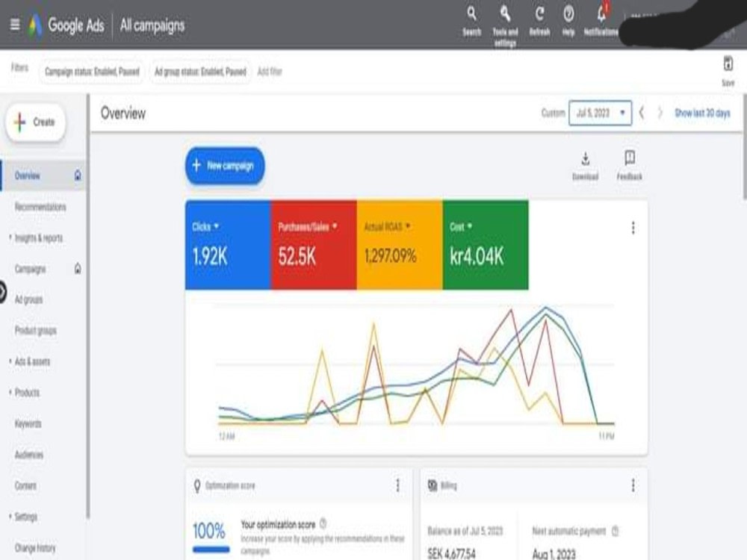Click the page vertical scrollbar
747x560 pixels.
744,146
